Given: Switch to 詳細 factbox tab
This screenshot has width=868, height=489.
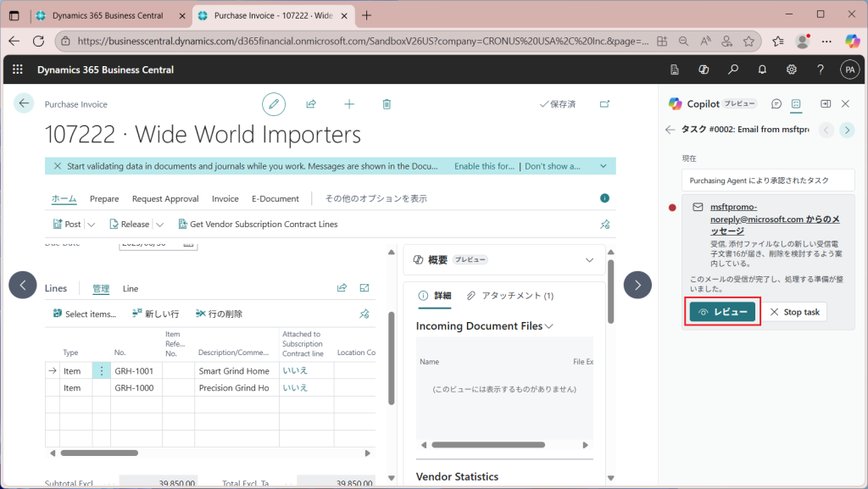Looking at the screenshot, I should [435, 296].
